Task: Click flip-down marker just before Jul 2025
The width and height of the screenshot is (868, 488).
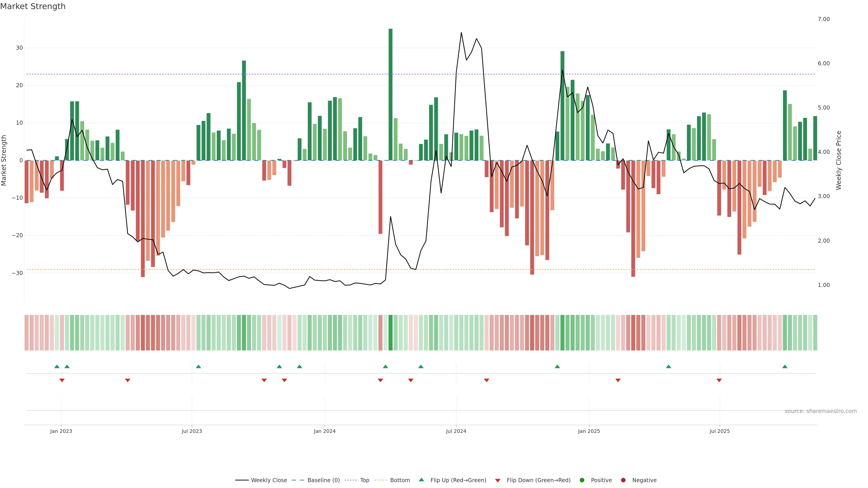Action: [719, 380]
